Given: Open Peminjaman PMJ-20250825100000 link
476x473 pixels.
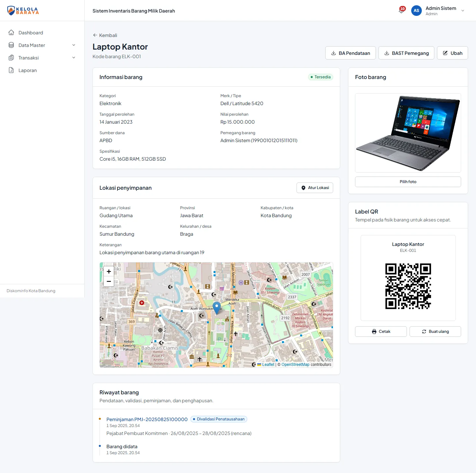Looking at the screenshot, I should 147,419.
